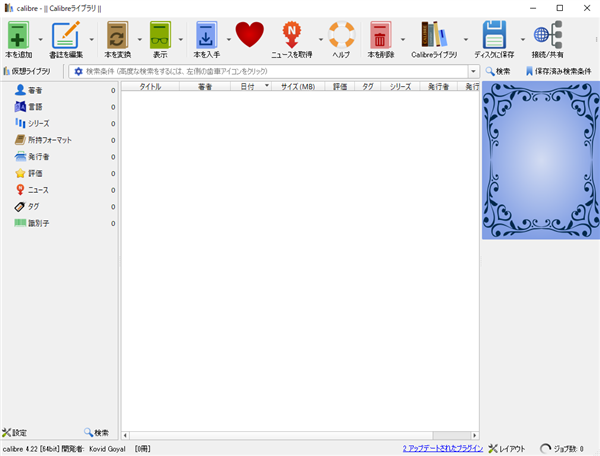
Task: Sort by Publisher (発行者) column header
Action: pyautogui.click(x=439, y=87)
